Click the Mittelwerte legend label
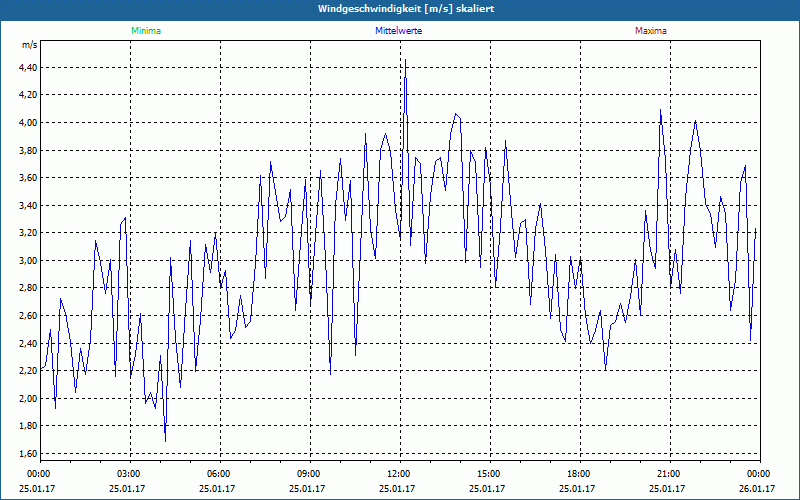Viewport: 800px width, 500px height. [x=398, y=31]
